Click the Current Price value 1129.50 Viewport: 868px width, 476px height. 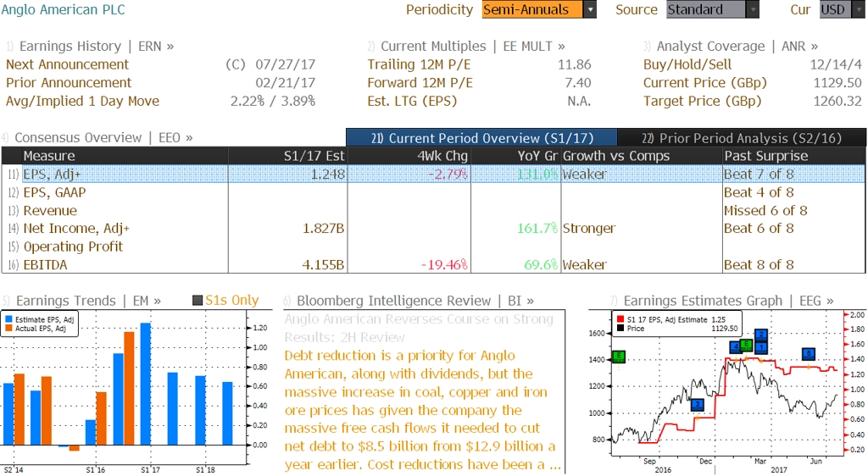pos(837,83)
